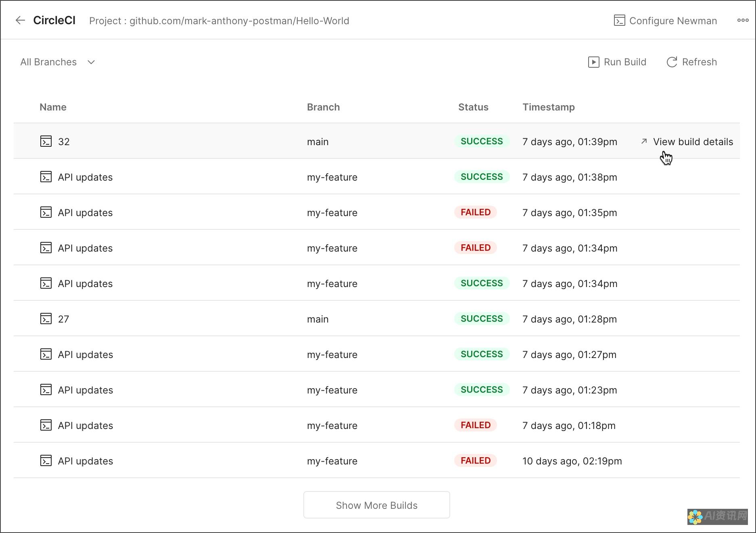756x533 pixels.
Task: Click the project path github.com/mark-anthony-postman/Hello-World
Action: [239, 21]
